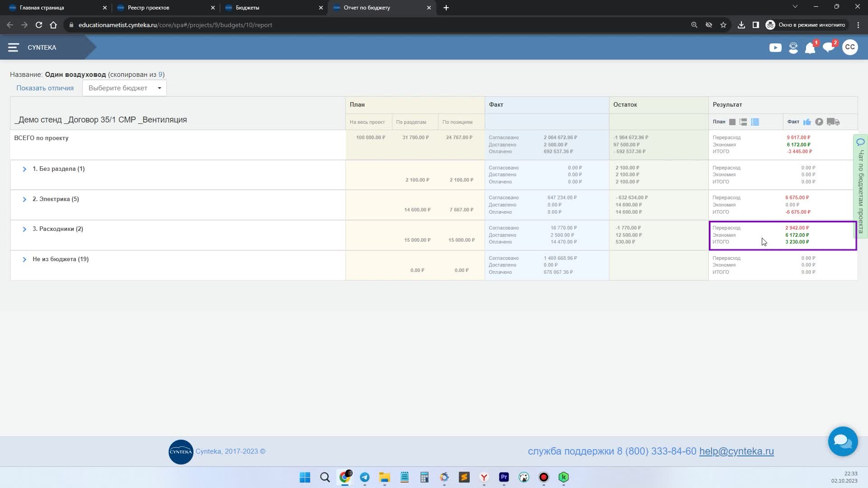Image resolution: width=868 pixels, height=488 pixels.
Task: Select Plan by-positions list icon
Action: (x=755, y=122)
